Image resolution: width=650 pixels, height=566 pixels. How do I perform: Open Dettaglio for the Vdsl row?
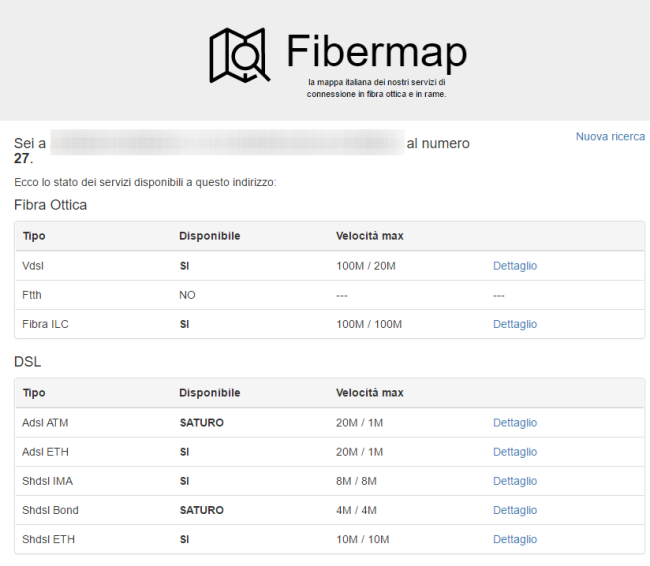(x=515, y=266)
